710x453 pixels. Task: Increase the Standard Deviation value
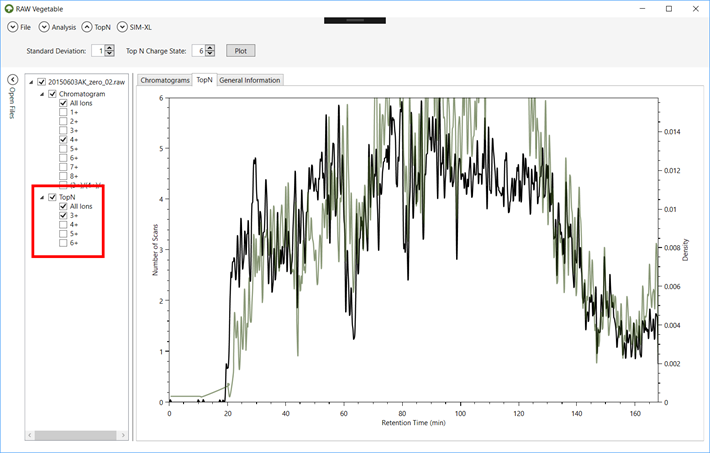tap(110, 48)
